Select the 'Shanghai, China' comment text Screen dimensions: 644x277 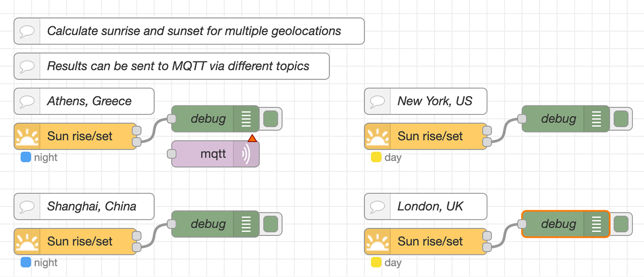92,206
